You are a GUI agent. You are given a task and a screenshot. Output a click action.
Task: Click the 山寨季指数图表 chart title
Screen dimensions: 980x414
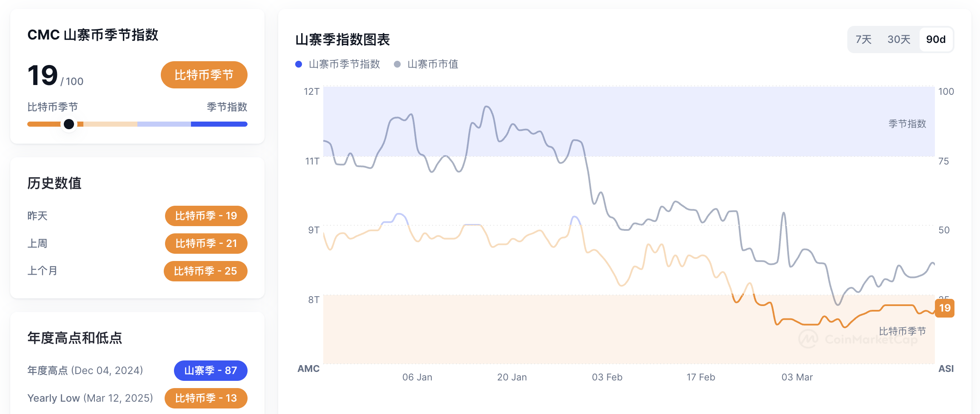coord(343,40)
